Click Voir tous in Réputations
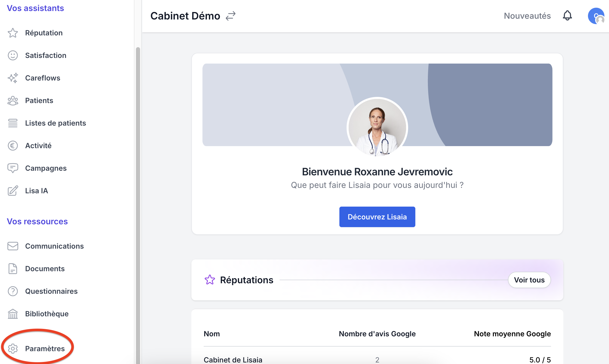 tap(529, 280)
